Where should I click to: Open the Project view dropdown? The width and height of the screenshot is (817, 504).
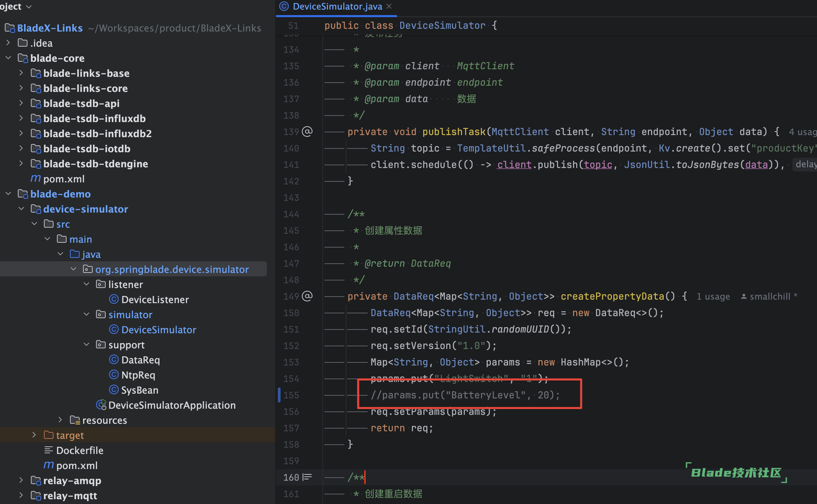[29, 7]
